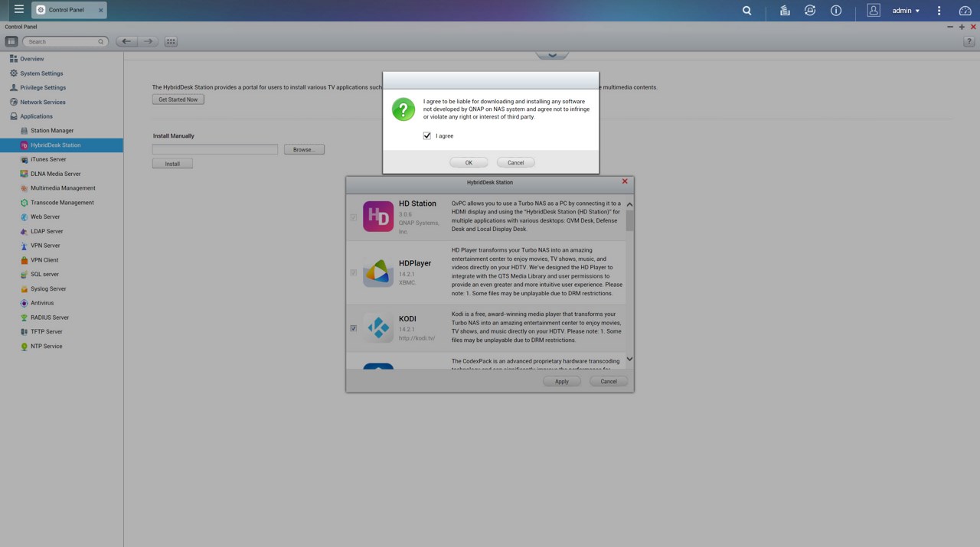980x547 pixels.
Task: Confirm agreement with OK button
Action: 469,162
